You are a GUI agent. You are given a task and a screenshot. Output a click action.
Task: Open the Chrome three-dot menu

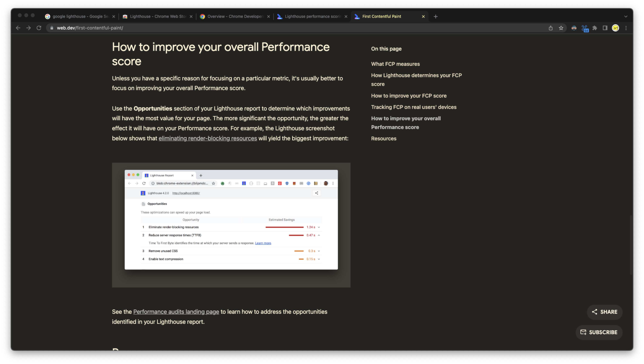coord(626,28)
